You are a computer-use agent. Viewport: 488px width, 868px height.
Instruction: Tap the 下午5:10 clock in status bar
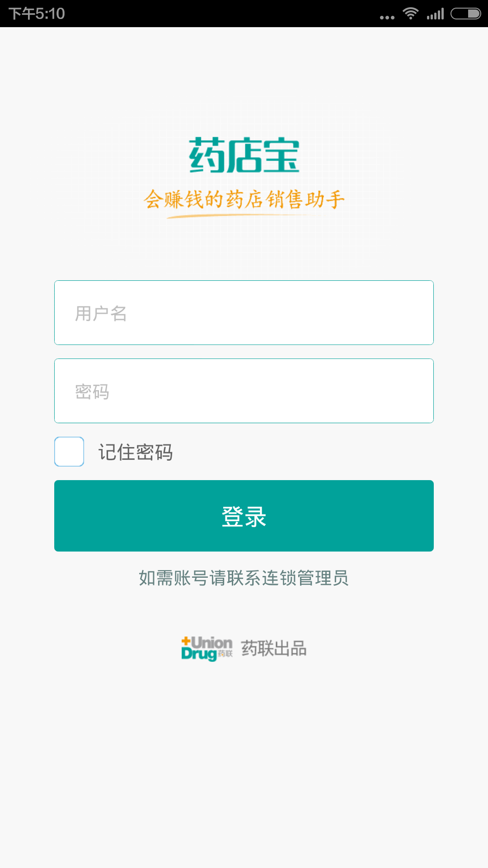[x=37, y=14]
